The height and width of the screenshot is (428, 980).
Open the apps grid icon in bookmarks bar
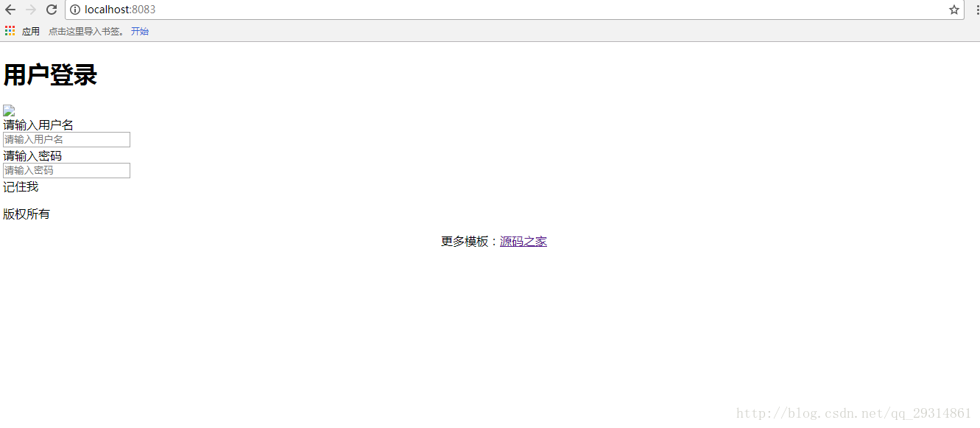tap(10, 31)
